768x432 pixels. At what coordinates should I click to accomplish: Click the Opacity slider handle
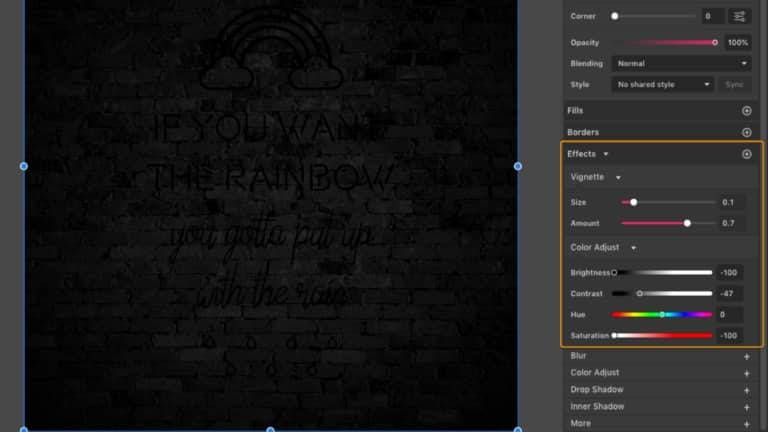tap(715, 42)
